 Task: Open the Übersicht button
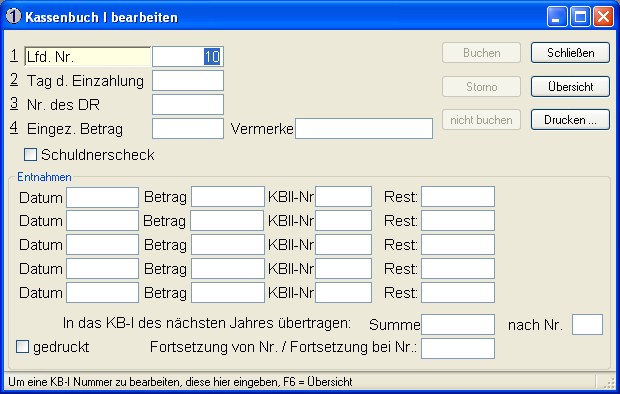(x=570, y=86)
